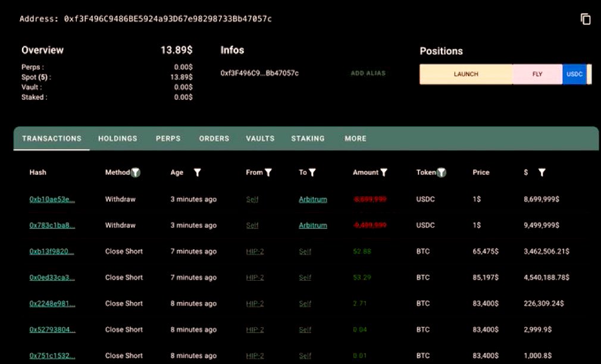The image size is (601, 364).
Task: Click Arbitrum link in the 9,499,999$ withdraw row
Action: coord(313,225)
